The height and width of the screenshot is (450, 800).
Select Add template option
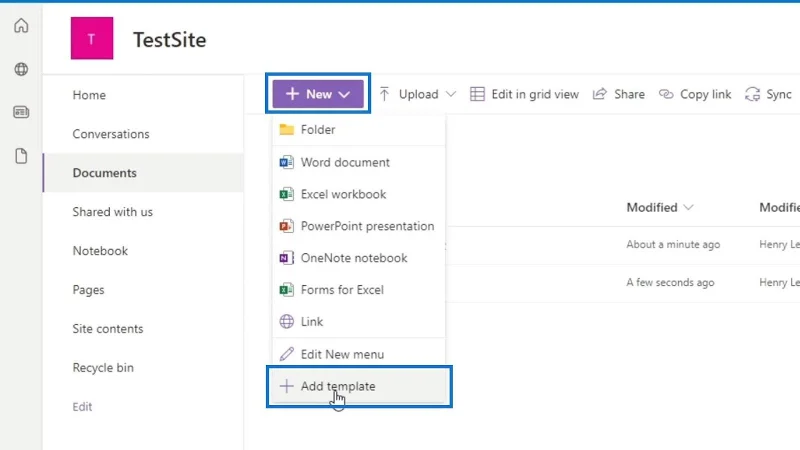(359, 386)
